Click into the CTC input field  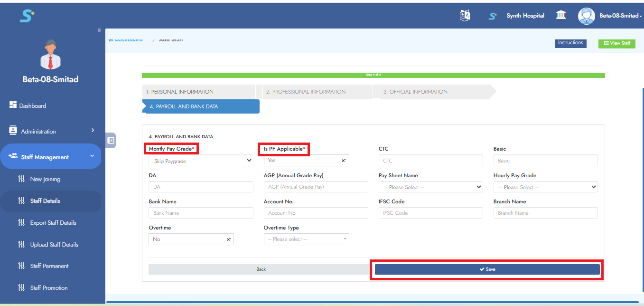(430, 161)
